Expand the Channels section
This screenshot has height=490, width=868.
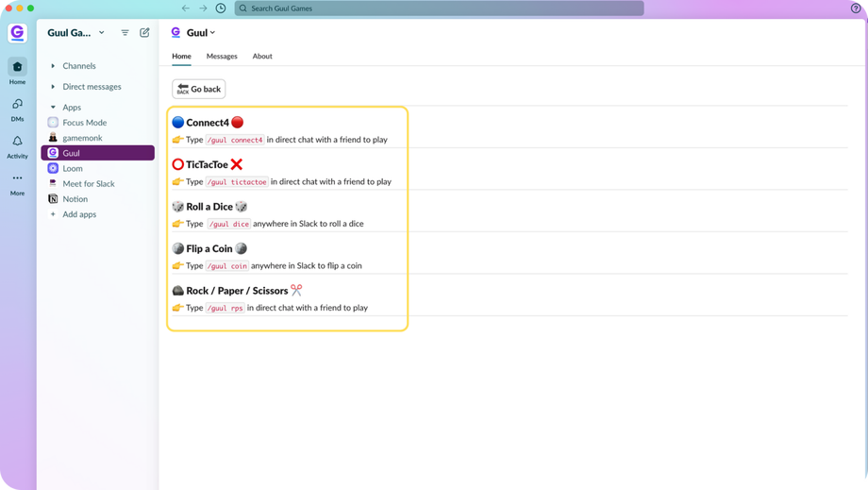tap(54, 66)
